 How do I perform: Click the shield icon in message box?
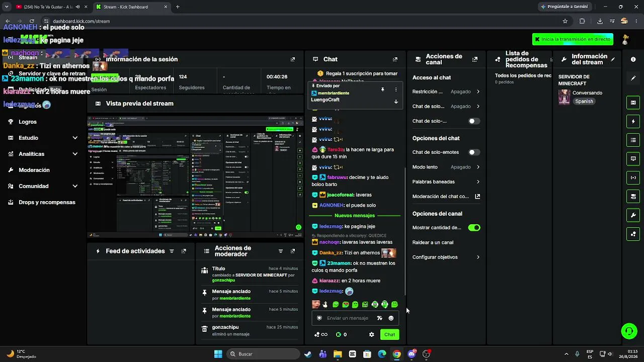point(319,318)
